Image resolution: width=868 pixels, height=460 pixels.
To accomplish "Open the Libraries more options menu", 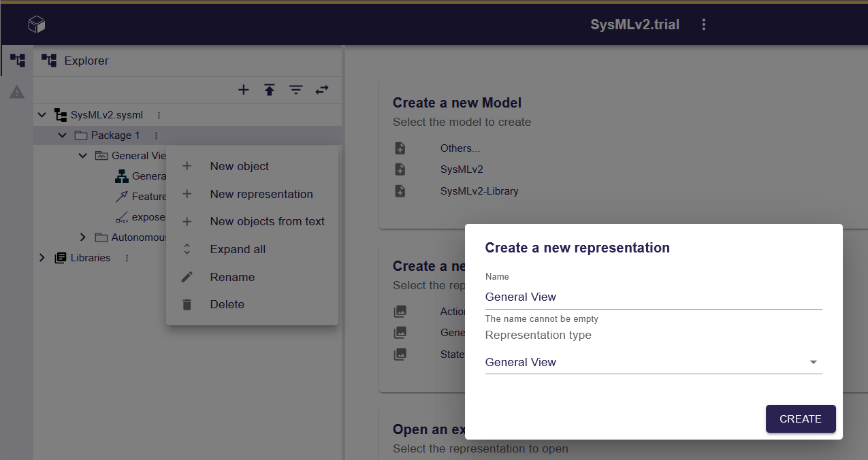I will (x=127, y=259).
